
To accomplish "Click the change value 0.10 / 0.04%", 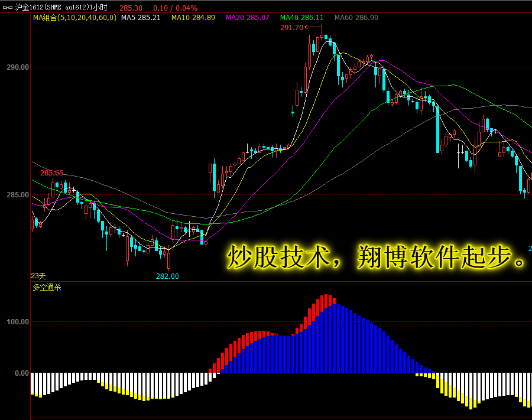I will click(x=175, y=8).
